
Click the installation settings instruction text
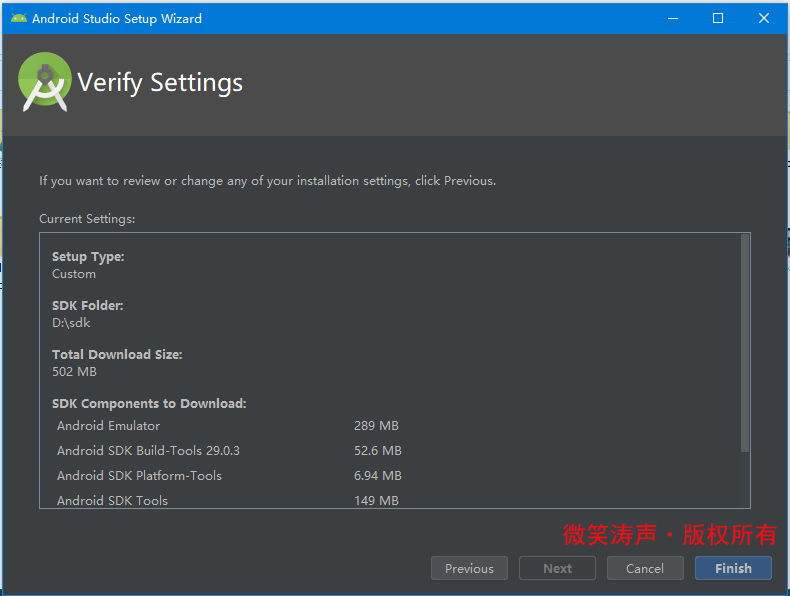268,181
